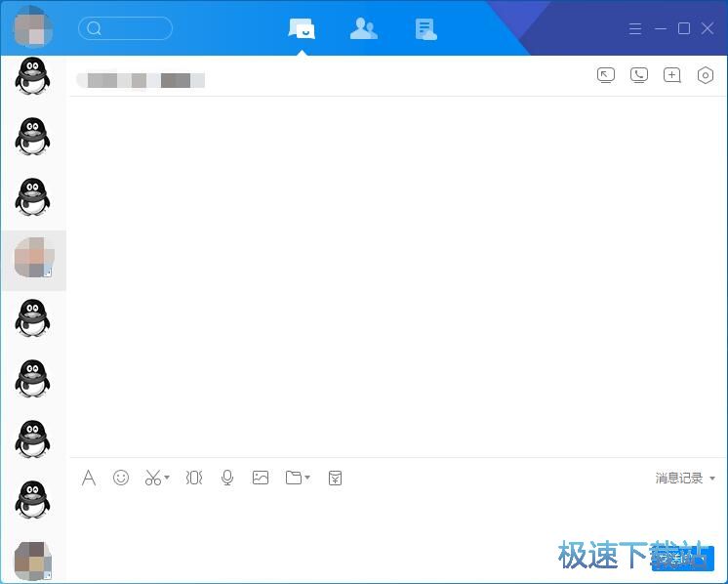The height and width of the screenshot is (584, 728).
Task: Open the bottom blurred-avatar conversation
Action: (33, 561)
